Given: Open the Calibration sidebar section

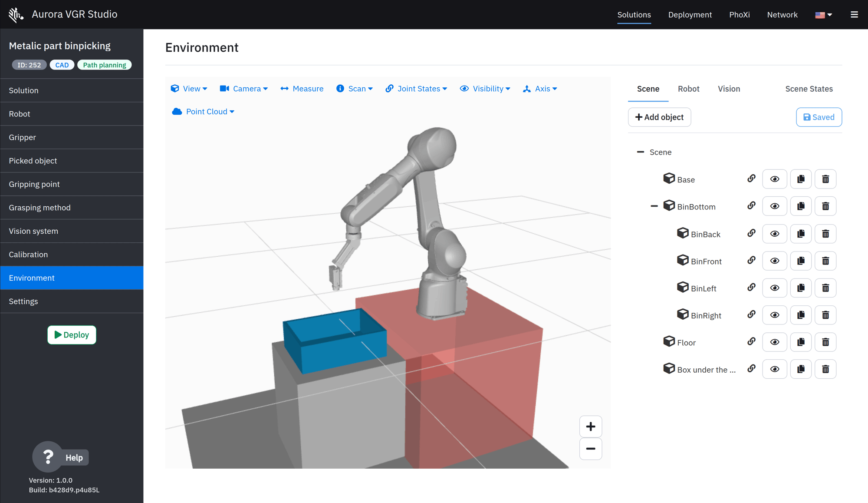Looking at the screenshot, I should [72, 255].
